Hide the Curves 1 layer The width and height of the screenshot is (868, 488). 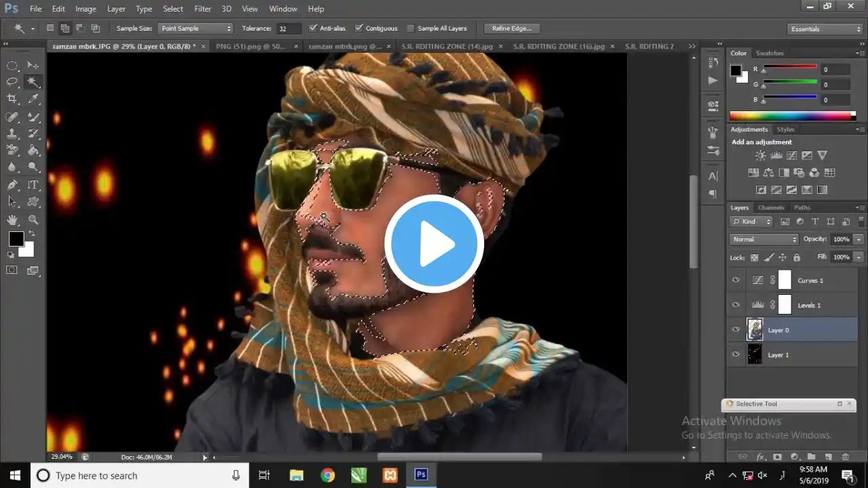[x=736, y=280]
